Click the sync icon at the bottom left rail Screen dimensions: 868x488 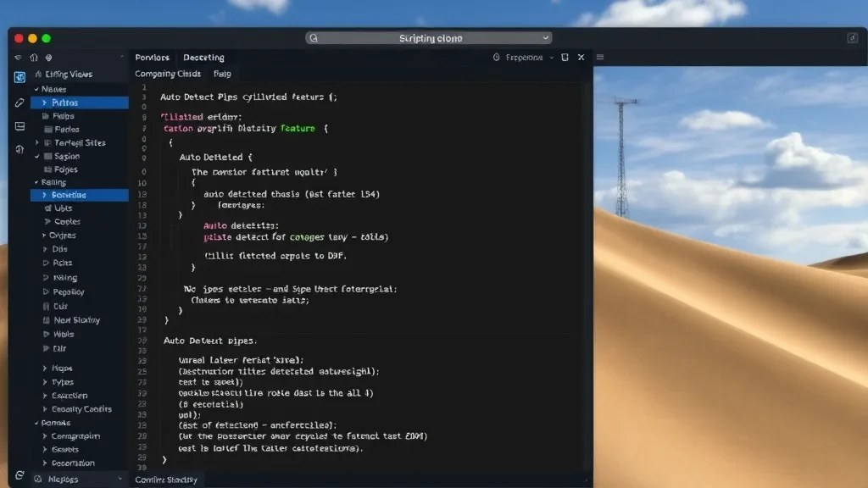pos(19,476)
